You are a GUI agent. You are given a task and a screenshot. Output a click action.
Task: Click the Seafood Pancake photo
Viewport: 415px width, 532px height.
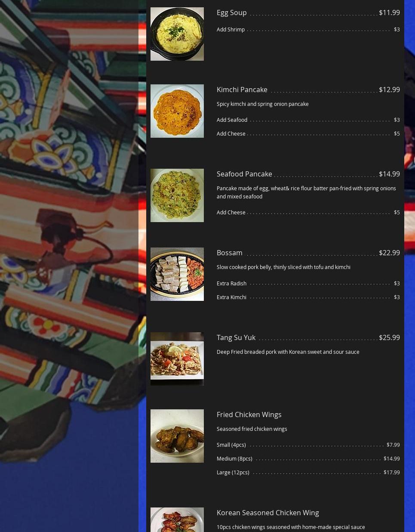[177, 195]
